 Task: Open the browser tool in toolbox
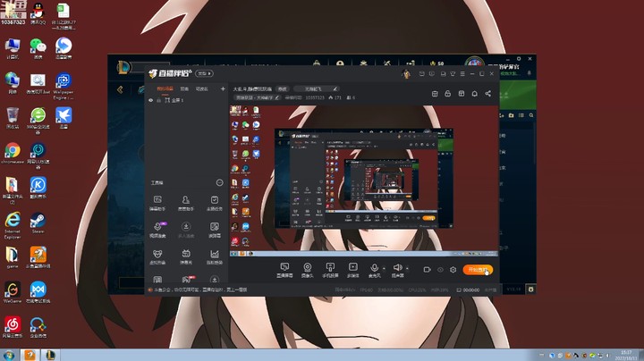(x=215, y=231)
